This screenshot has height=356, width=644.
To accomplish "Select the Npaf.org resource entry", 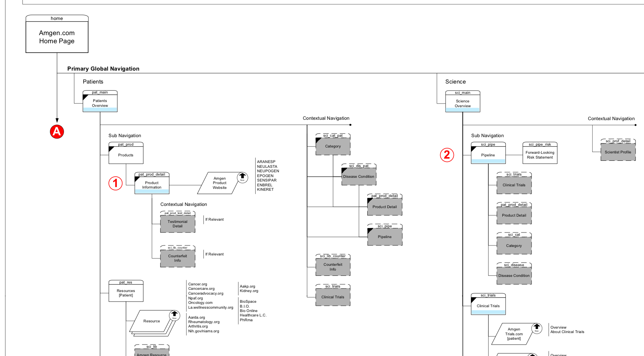I will pyautogui.click(x=196, y=298).
